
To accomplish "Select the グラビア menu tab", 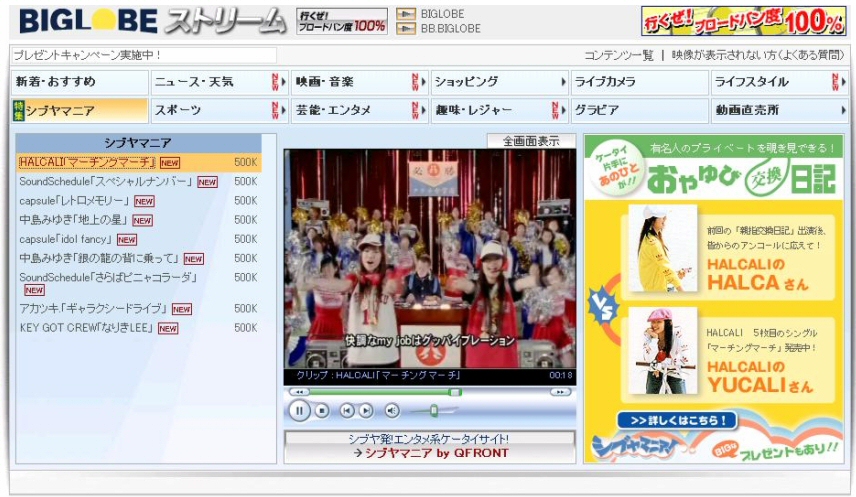I will [639, 110].
